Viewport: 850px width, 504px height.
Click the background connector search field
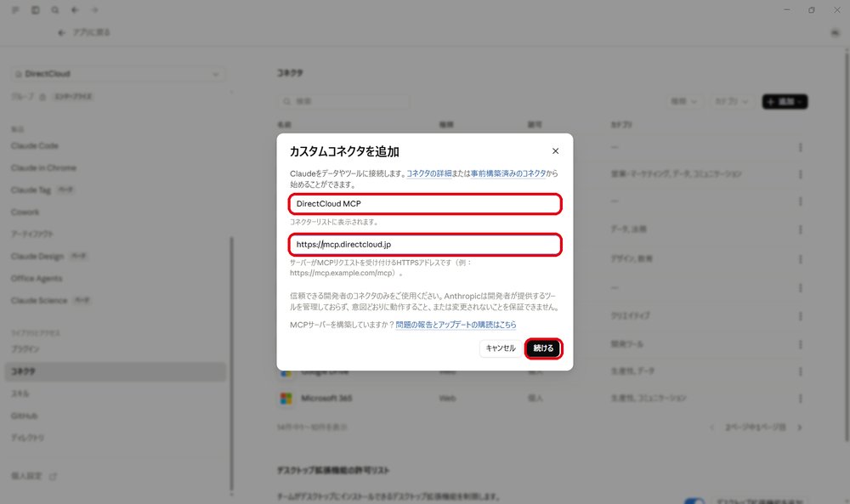click(343, 101)
